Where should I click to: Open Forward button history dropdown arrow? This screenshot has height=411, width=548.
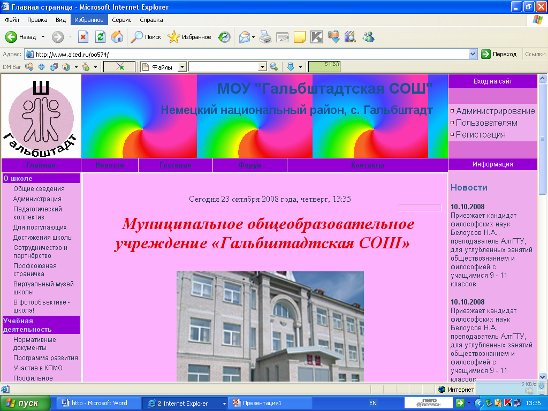coord(70,37)
